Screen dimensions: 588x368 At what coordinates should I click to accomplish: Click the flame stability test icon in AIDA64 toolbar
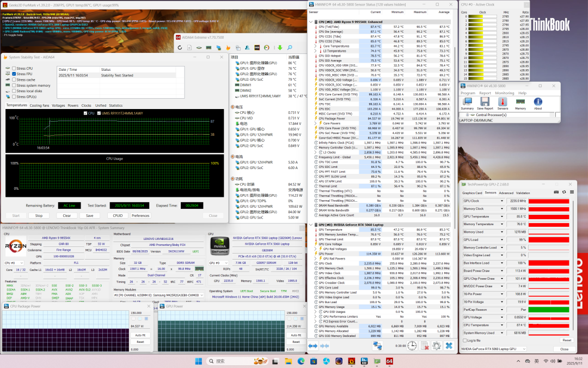228,47
